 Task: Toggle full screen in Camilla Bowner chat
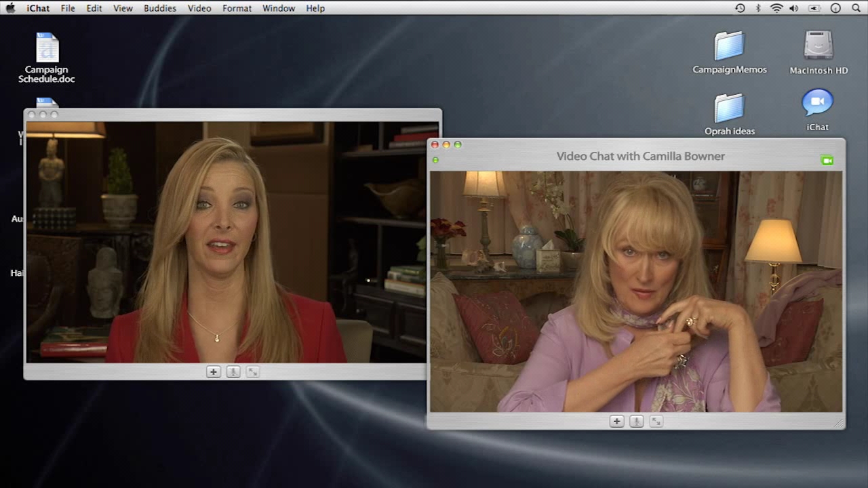click(656, 421)
